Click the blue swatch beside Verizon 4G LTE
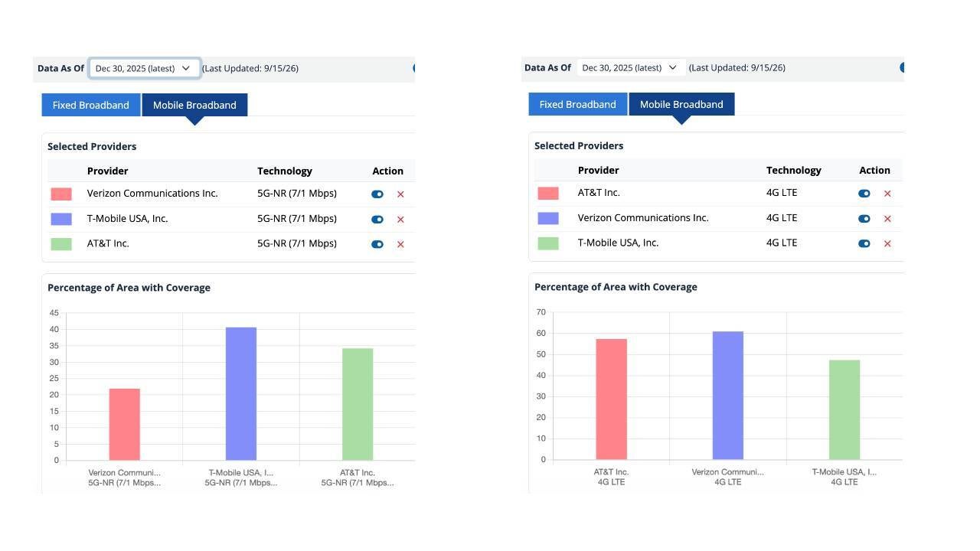 pyautogui.click(x=548, y=219)
